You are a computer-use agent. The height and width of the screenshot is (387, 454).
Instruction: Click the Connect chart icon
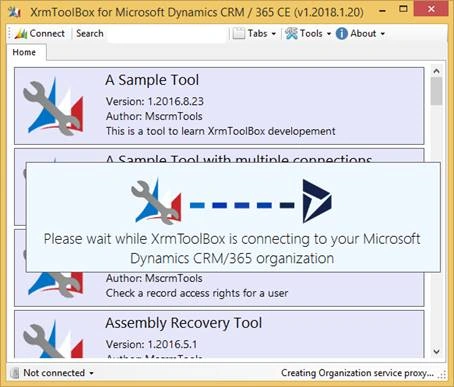21,34
